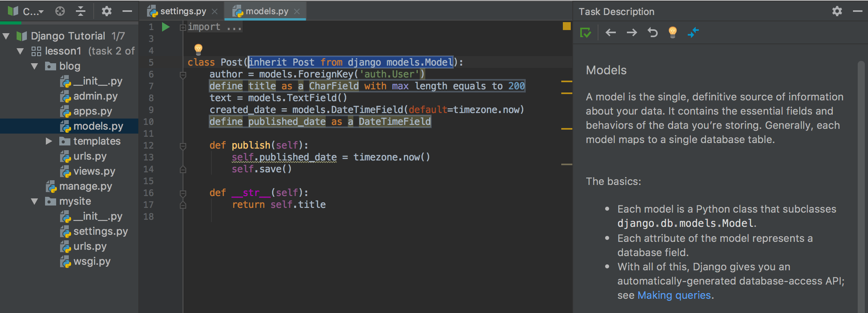This screenshot has width=868, height=313.
Task: Click the warning stripe mark beside line 7
Action: click(x=567, y=81)
